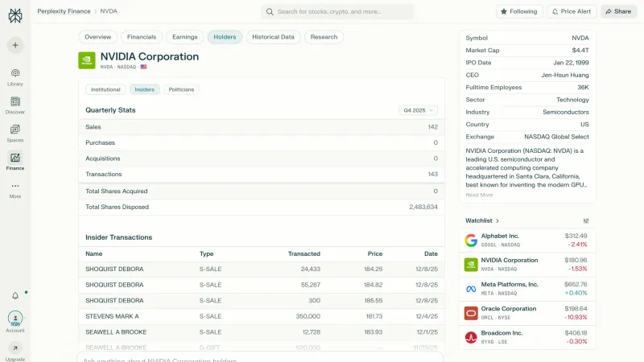Click SEAWELL A BROOKE S-SALE row
644x362 pixels.
[x=262, y=332]
